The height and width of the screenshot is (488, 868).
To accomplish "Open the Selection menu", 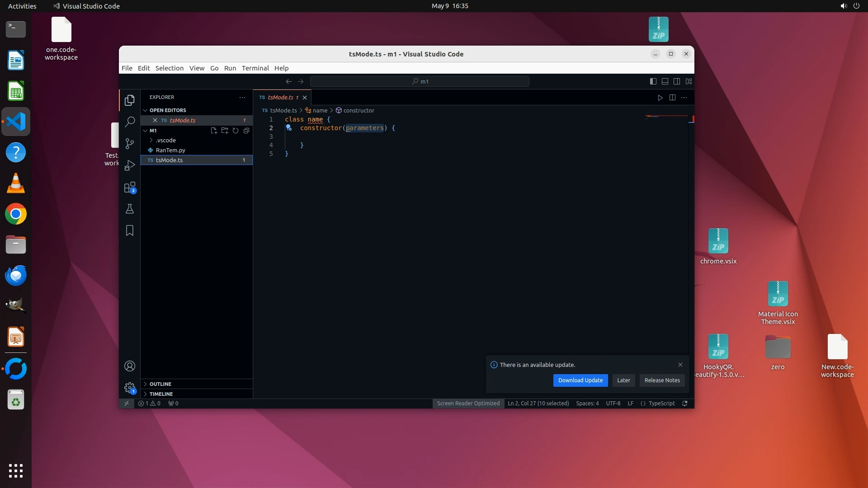I will tap(169, 68).
